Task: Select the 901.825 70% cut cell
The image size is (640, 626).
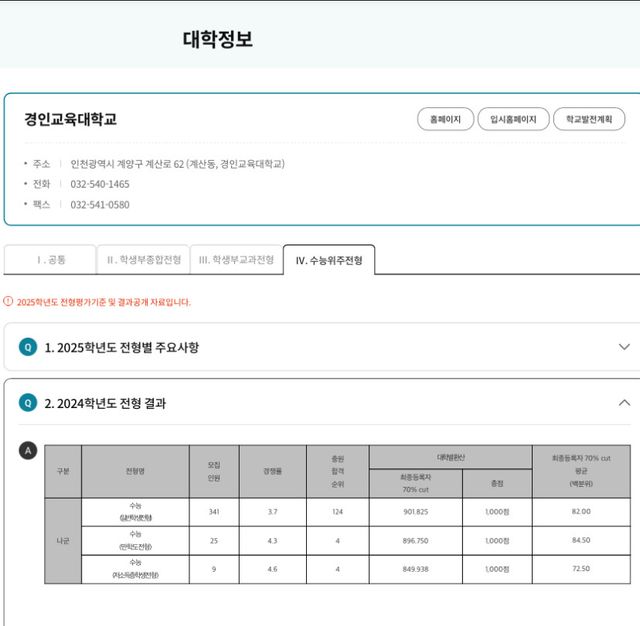Action: coord(415,511)
